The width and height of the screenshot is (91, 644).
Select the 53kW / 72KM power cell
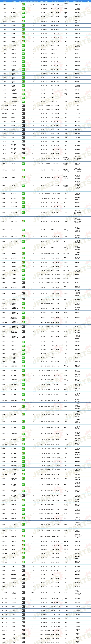tap(55, 94)
